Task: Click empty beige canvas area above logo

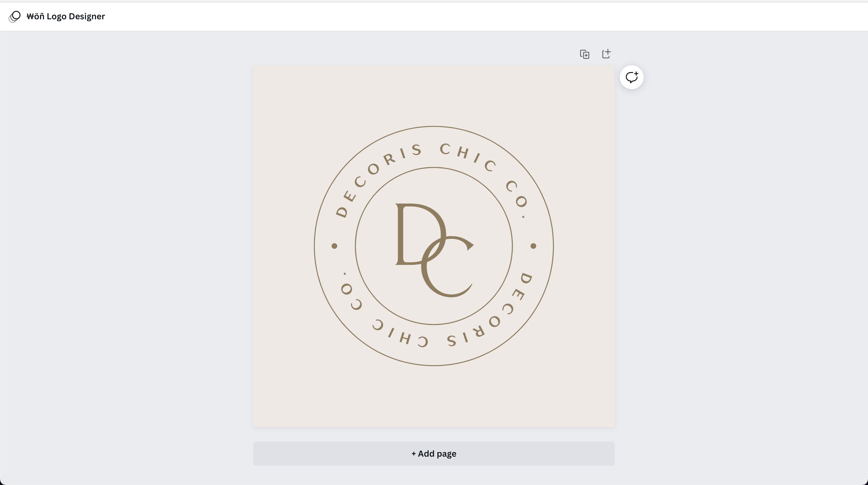Action: tap(434, 94)
